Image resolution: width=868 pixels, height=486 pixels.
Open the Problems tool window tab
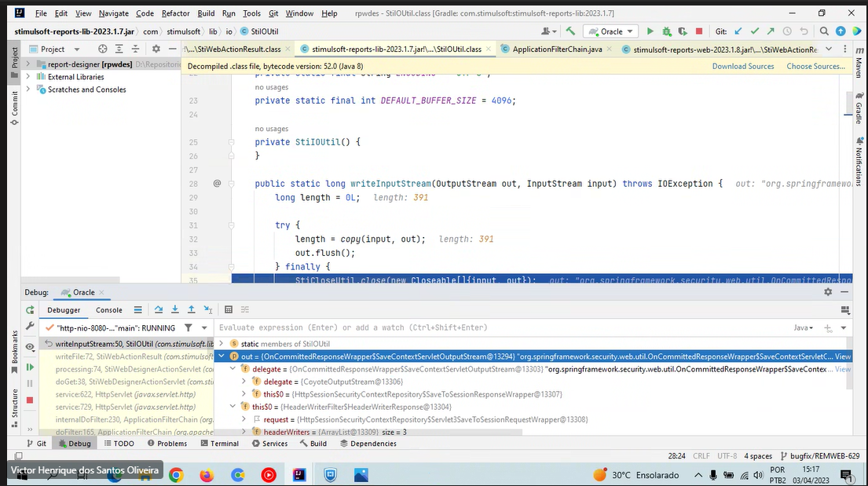click(167, 444)
